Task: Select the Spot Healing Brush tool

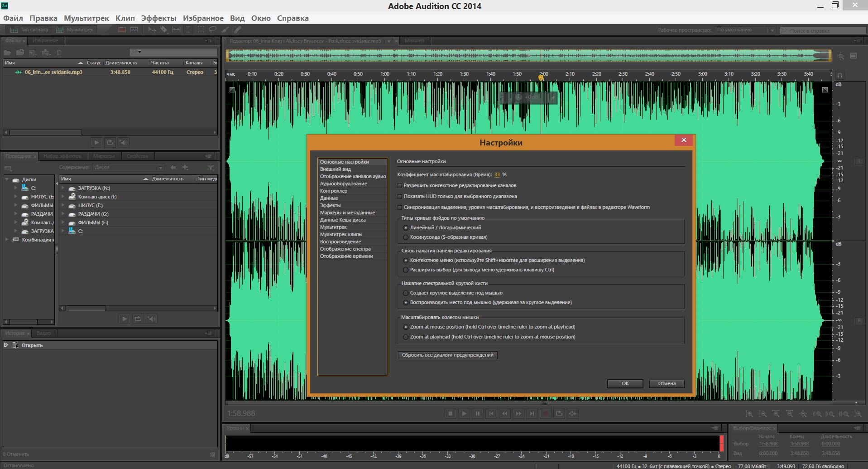Action: (x=237, y=29)
